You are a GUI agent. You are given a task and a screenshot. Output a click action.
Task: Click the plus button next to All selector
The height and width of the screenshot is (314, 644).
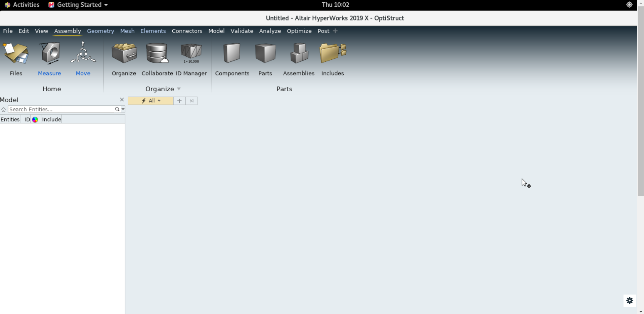pyautogui.click(x=179, y=101)
